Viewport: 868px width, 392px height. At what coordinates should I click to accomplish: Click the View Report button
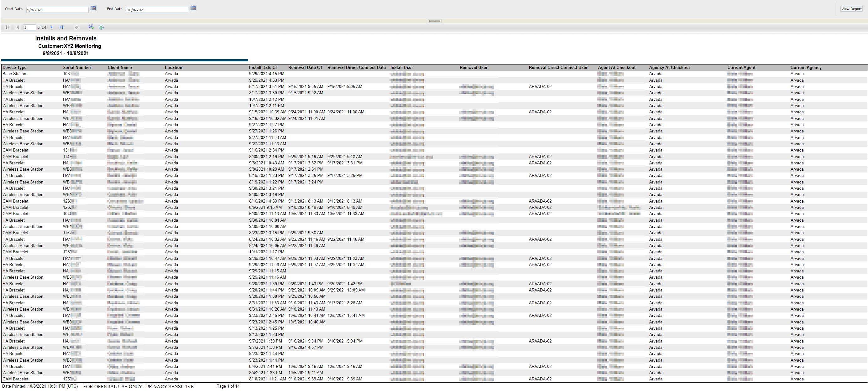[851, 9]
